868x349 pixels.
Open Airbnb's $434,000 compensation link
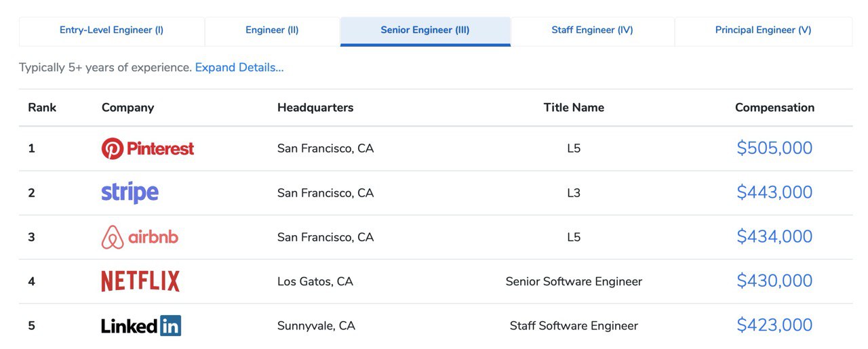[x=774, y=237]
